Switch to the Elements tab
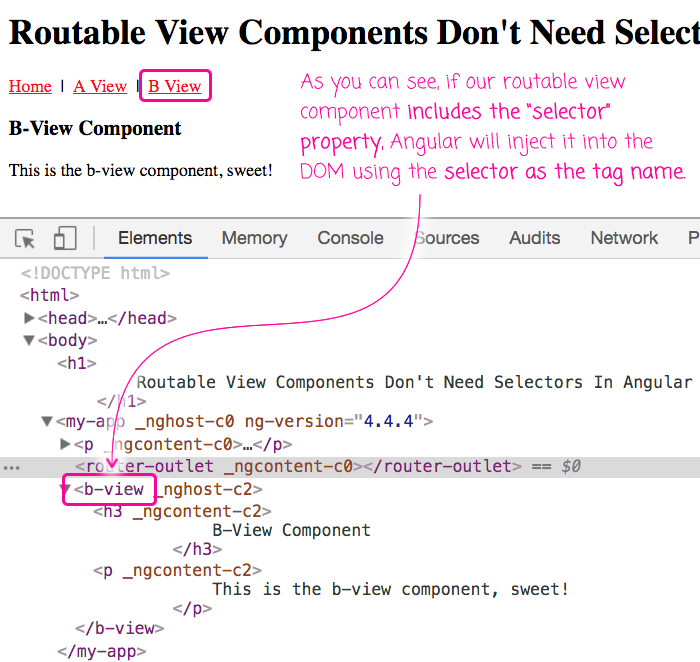700x662 pixels. pos(155,238)
